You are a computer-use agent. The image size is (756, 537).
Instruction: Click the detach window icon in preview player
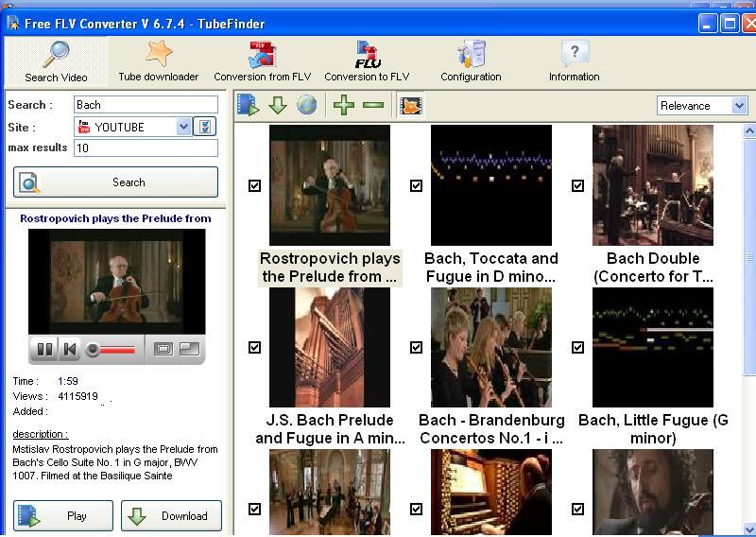coord(190,349)
